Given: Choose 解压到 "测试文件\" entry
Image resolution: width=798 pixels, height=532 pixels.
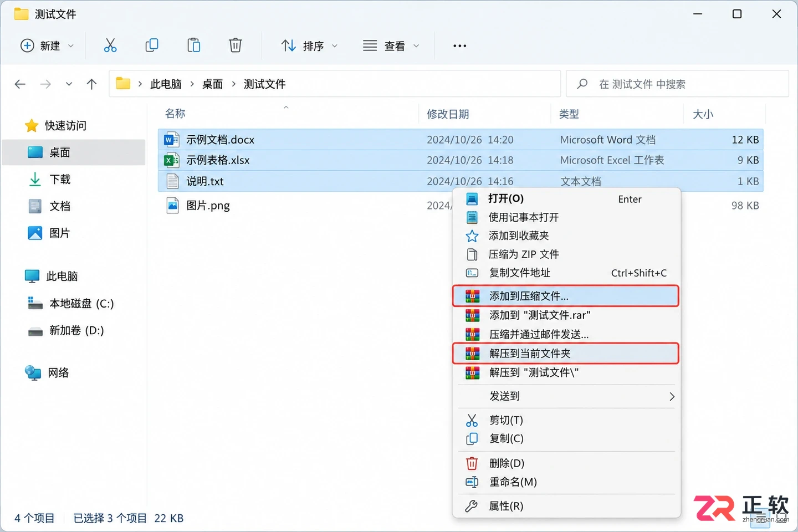Looking at the screenshot, I should click(x=566, y=372).
